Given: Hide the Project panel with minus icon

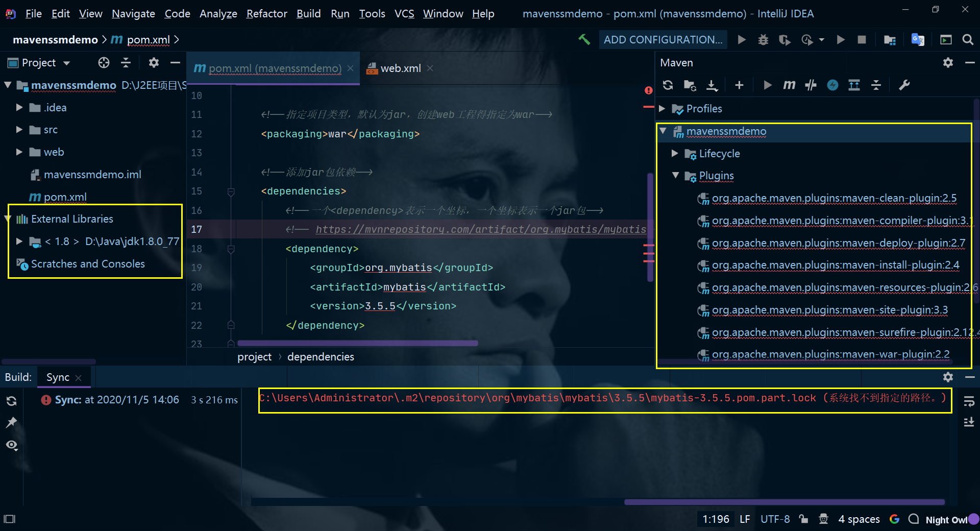Looking at the screenshot, I should [x=175, y=63].
